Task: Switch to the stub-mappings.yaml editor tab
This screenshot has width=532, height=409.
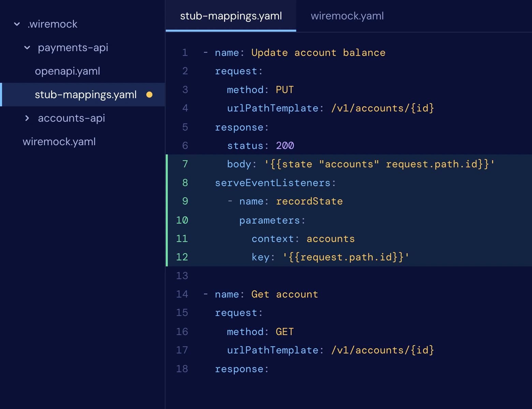Action: tap(231, 16)
